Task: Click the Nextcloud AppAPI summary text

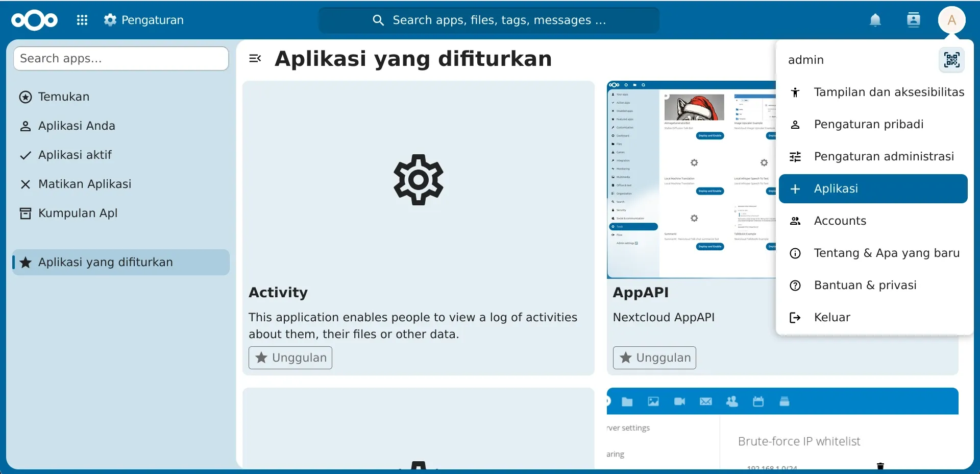Action: (x=664, y=317)
